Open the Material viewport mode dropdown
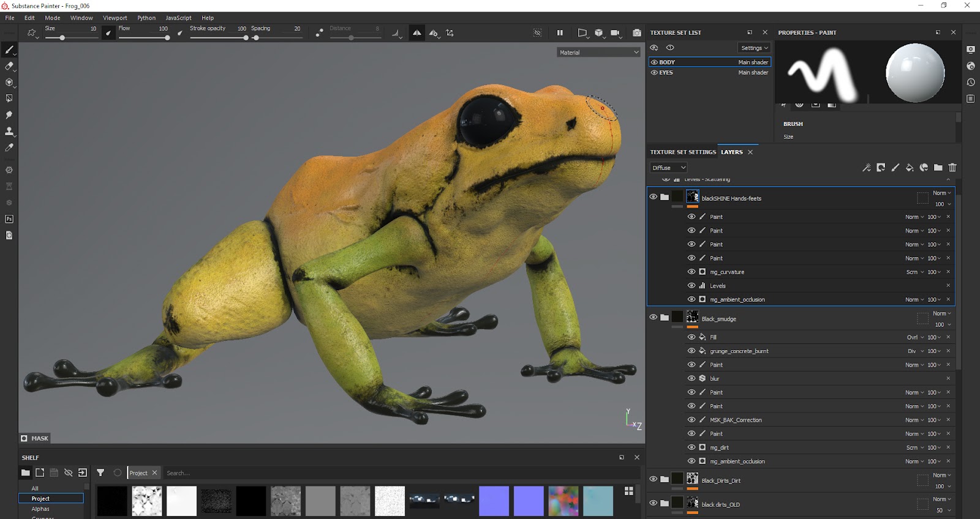Image resolution: width=980 pixels, height=519 pixels. click(598, 53)
